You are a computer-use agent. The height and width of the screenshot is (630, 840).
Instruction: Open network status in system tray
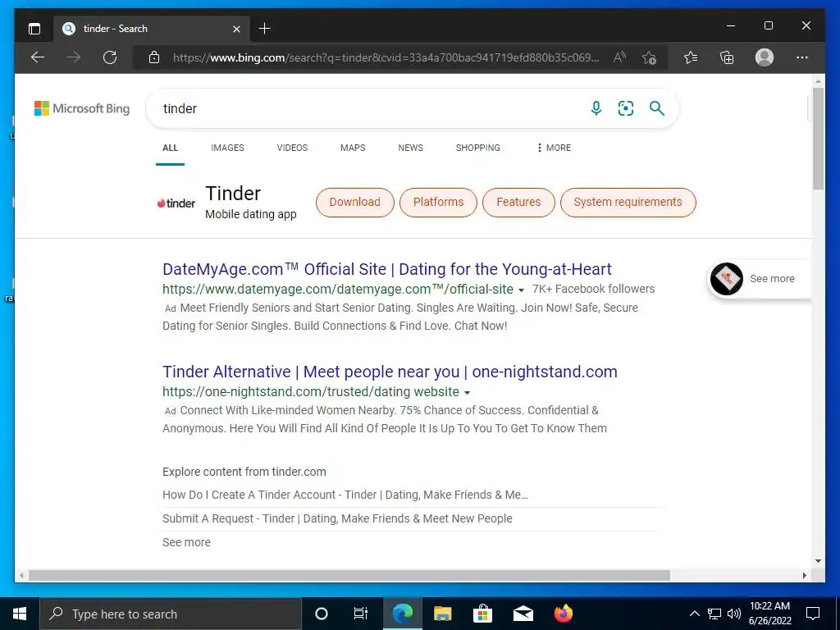click(714, 614)
